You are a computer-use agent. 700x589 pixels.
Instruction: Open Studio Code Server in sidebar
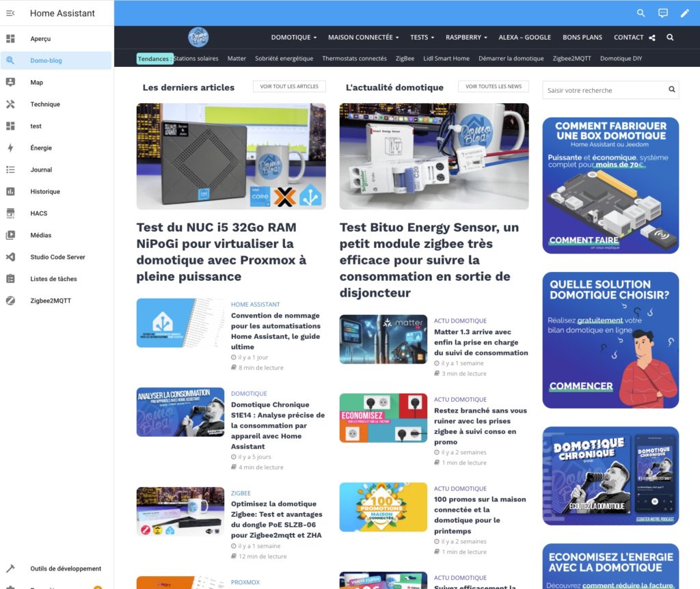point(57,257)
